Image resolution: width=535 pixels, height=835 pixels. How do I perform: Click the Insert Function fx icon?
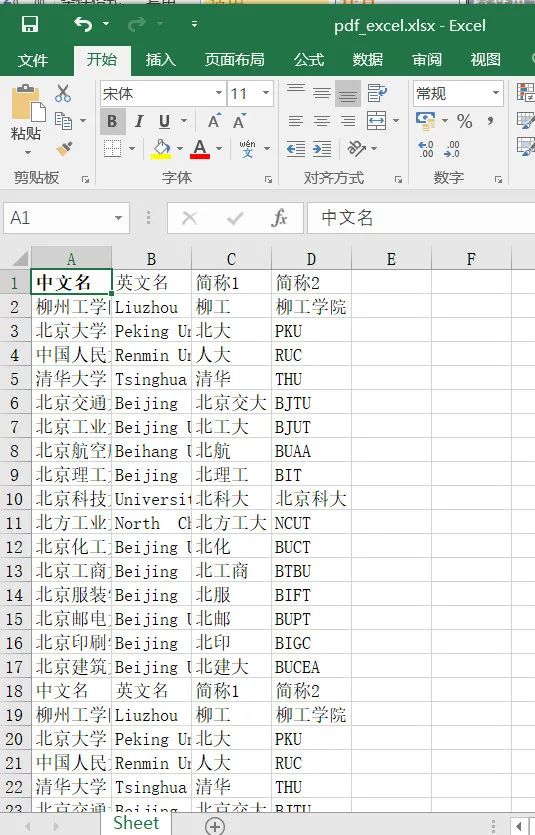pos(279,218)
